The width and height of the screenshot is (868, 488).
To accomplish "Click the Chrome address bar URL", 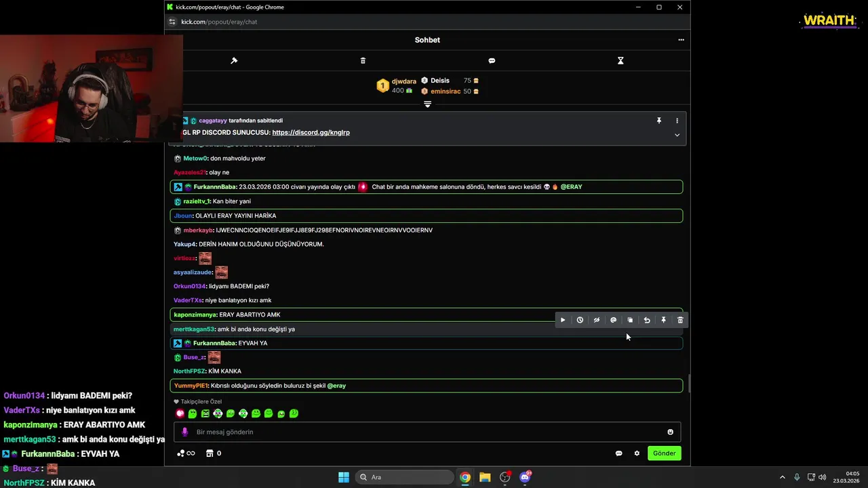I will tap(219, 22).
